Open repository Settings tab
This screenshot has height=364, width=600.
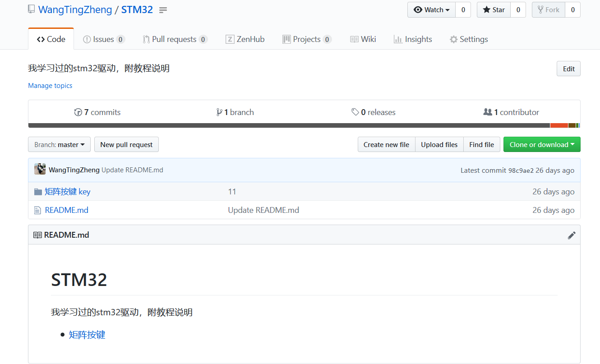point(469,39)
